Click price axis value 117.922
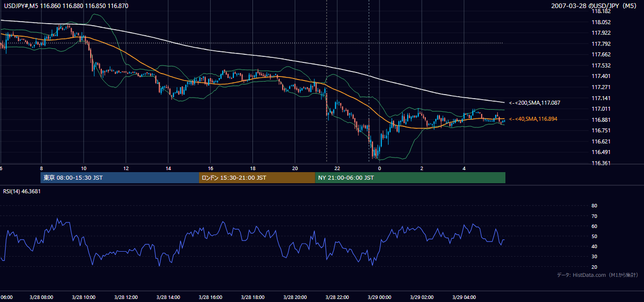This screenshot has height=302, width=644. click(x=601, y=33)
